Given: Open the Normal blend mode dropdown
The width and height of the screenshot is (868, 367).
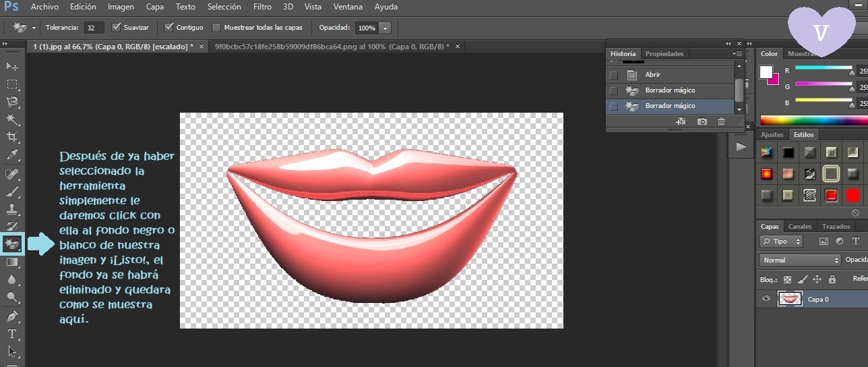Looking at the screenshot, I should (800, 260).
